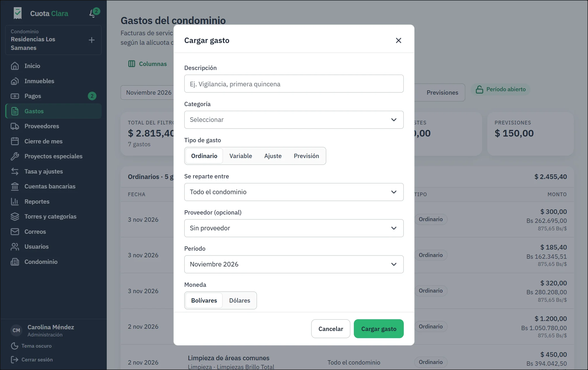Open Usuarios section
Viewport: 588px width, 370px height.
(x=53, y=247)
